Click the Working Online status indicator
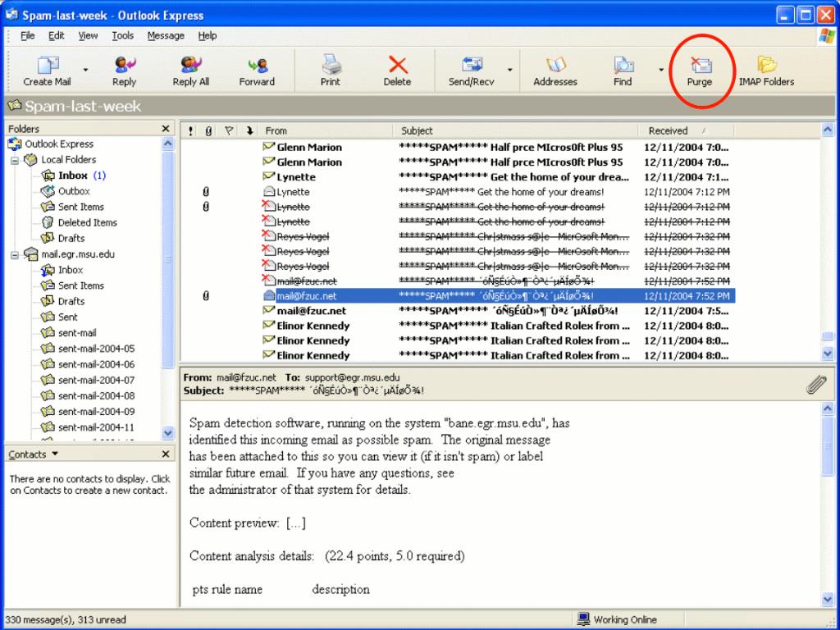840x630 pixels. coord(617,620)
